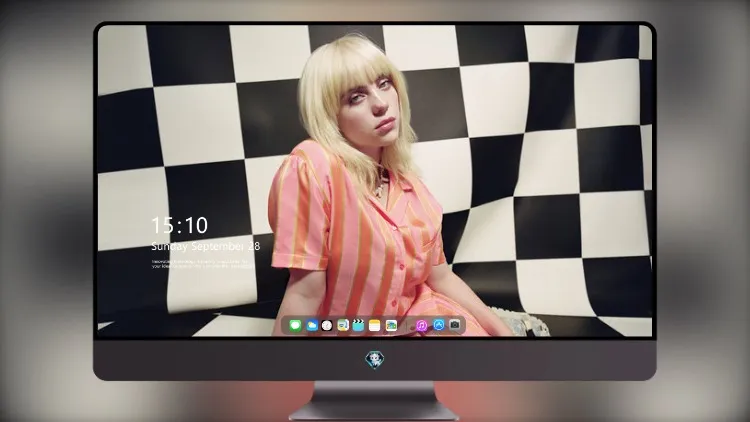Click the logo emblem on monitor chin
The width and height of the screenshot is (750, 422).
(x=375, y=360)
